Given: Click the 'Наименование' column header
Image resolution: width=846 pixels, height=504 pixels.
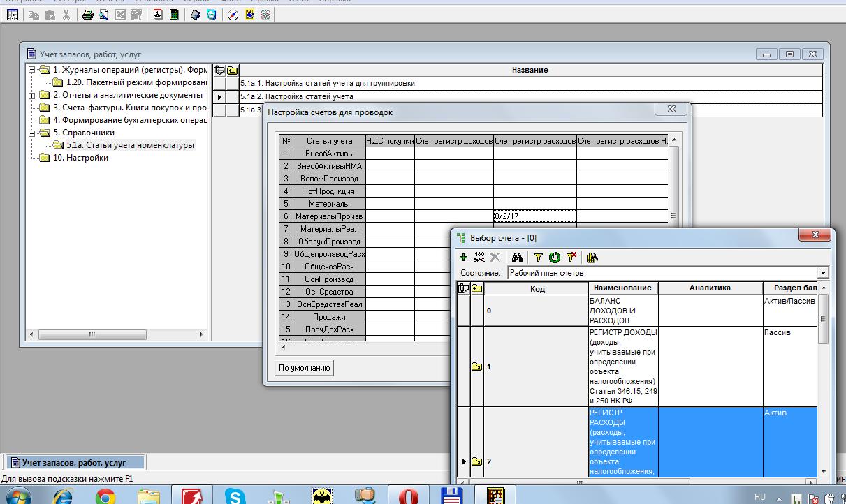Looking at the screenshot, I should point(622,288).
